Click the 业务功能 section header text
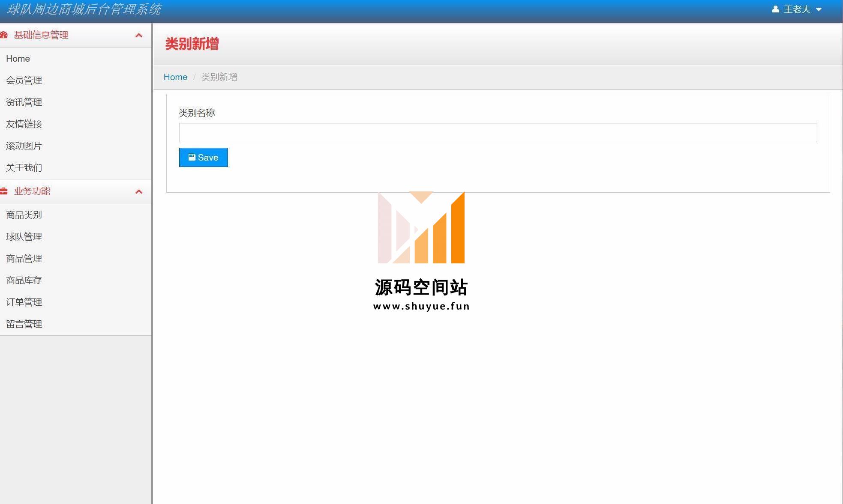 pos(32,191)
